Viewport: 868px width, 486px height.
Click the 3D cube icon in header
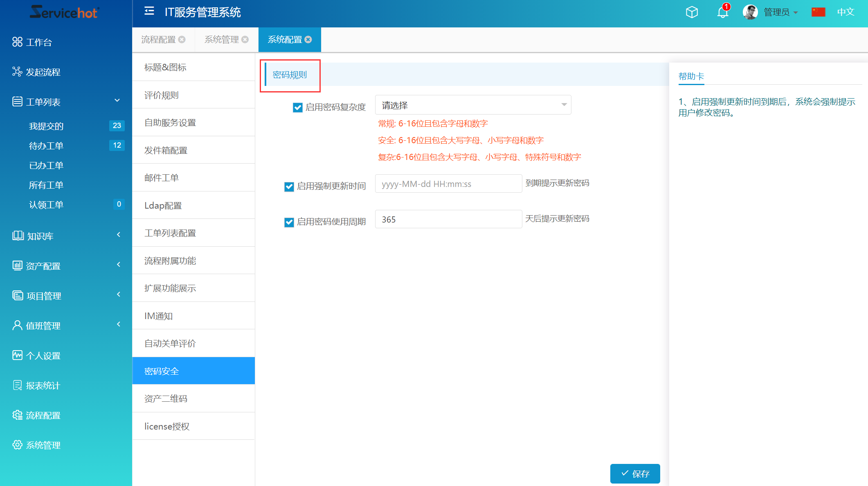692,12
